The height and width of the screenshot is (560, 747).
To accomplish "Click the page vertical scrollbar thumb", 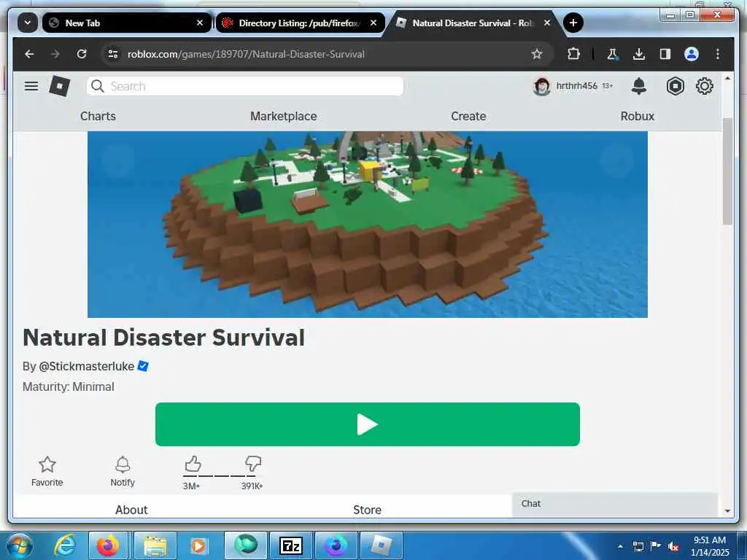I will pyautogui.click(x=727, y=171).
